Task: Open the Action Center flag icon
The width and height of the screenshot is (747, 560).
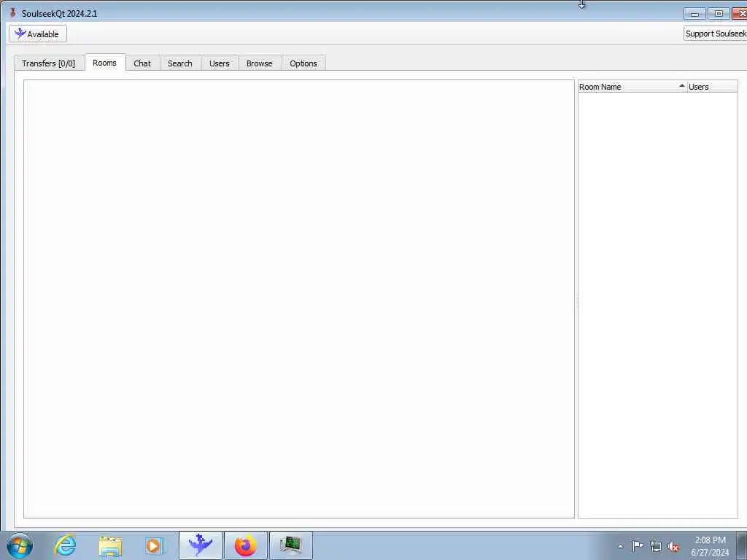Action: tap(638, 545)
